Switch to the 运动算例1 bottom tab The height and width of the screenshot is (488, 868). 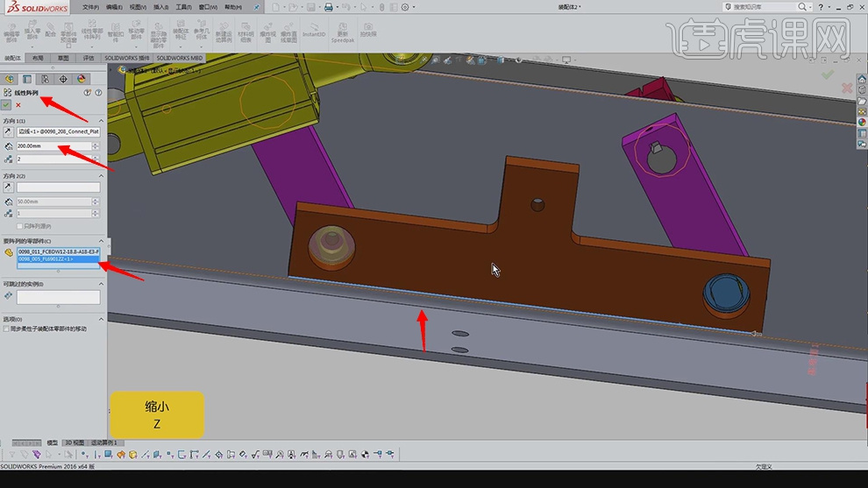point(103,443)
